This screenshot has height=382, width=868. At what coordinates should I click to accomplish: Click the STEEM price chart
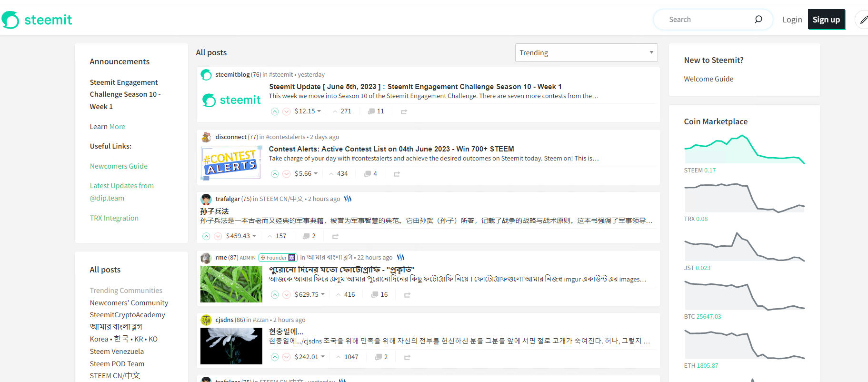[x=744, y=149]
